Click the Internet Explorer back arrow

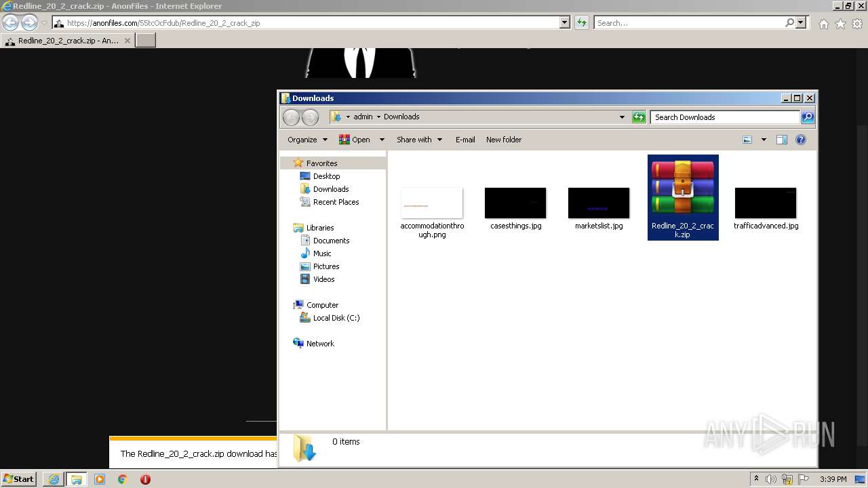(10, 23)
